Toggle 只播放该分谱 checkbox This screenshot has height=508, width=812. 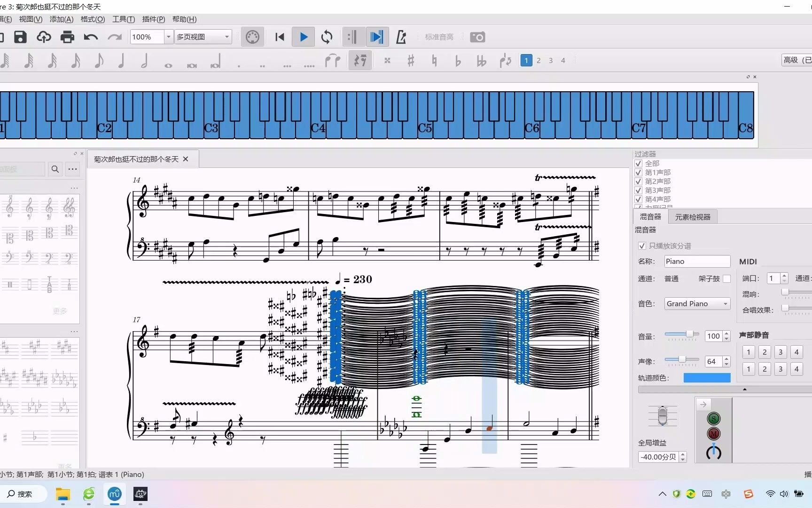coord(642,246)
